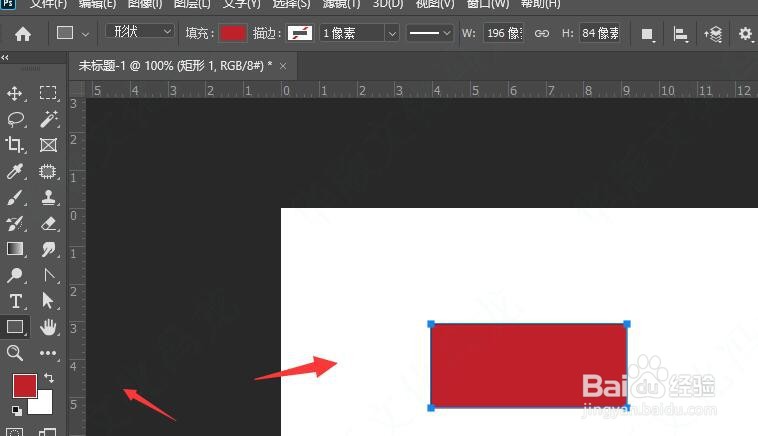The width and height of the screenshot is (758, 436).
Task: Open the stroke line type dropdown
Action: coord(429,33)
